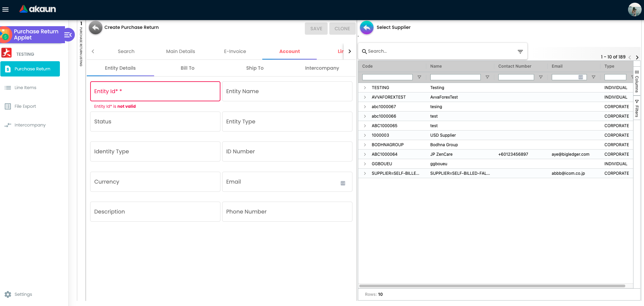The width and height of the screenshot is (644, 306).
Task: Open the Bill To sub-tab
Action: (x=187, y=68)
